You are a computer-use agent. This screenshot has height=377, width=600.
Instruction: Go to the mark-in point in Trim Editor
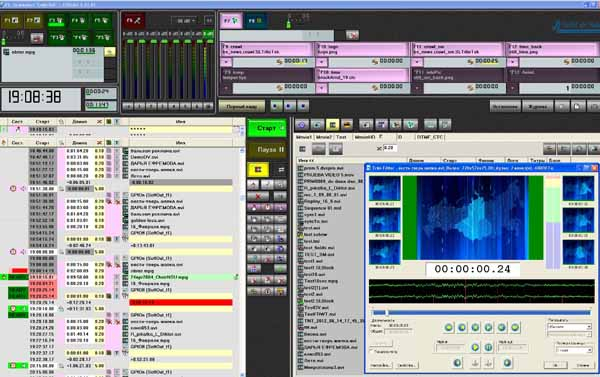(x=457, y=363)
